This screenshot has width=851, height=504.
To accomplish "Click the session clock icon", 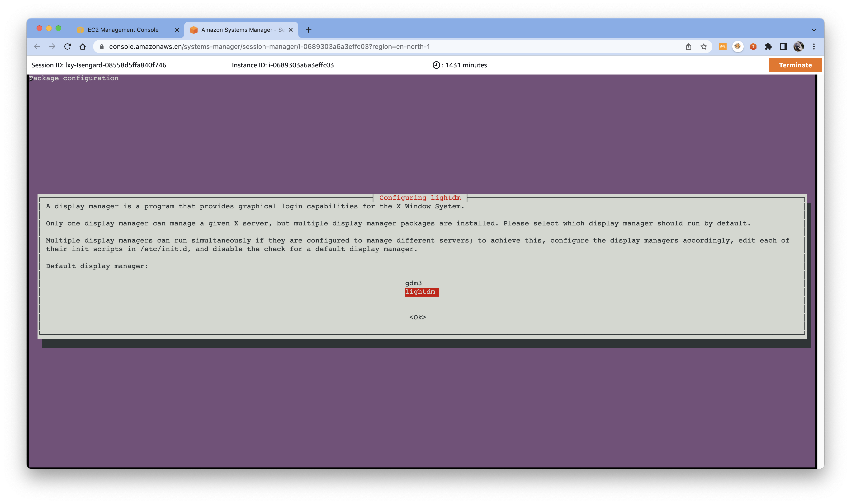I will click(436, 65).
